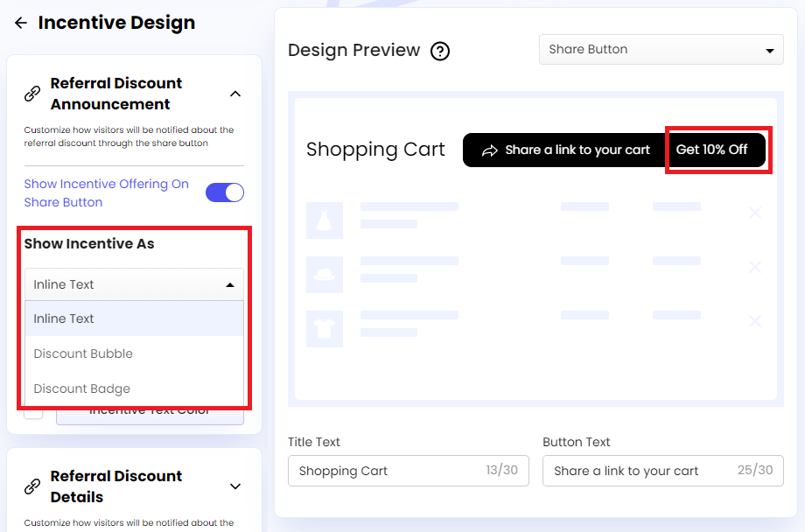The height and width of the screenshot is (532, 805).
Task: Collapse the Referral Discount Announcement section
Action: point(234,94)
